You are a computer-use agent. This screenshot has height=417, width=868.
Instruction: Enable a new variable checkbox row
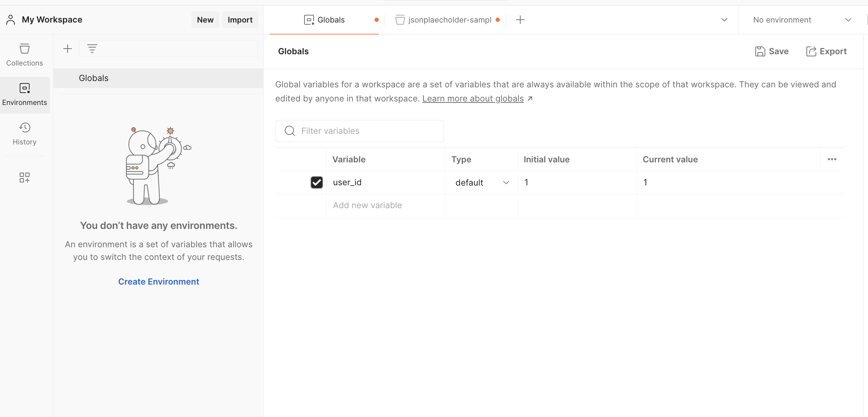pos(316,205)
